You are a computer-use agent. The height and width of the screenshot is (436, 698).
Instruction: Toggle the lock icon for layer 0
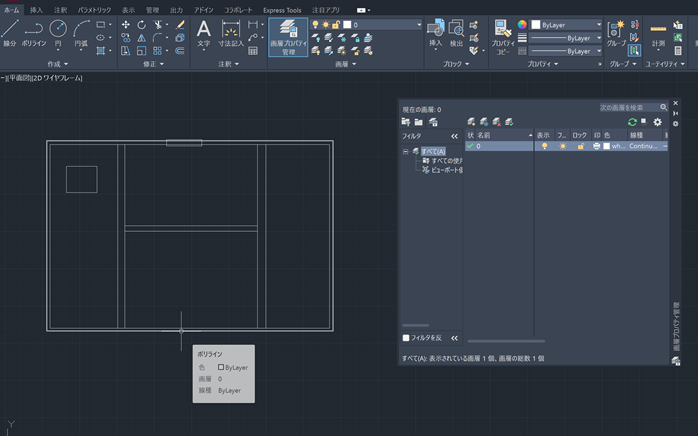pos(580,146)
